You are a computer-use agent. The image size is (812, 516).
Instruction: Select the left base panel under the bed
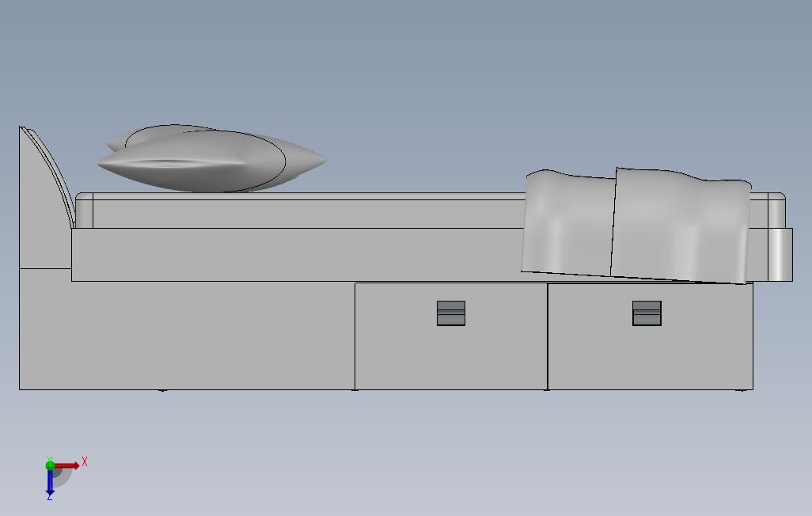click(182, 332)
